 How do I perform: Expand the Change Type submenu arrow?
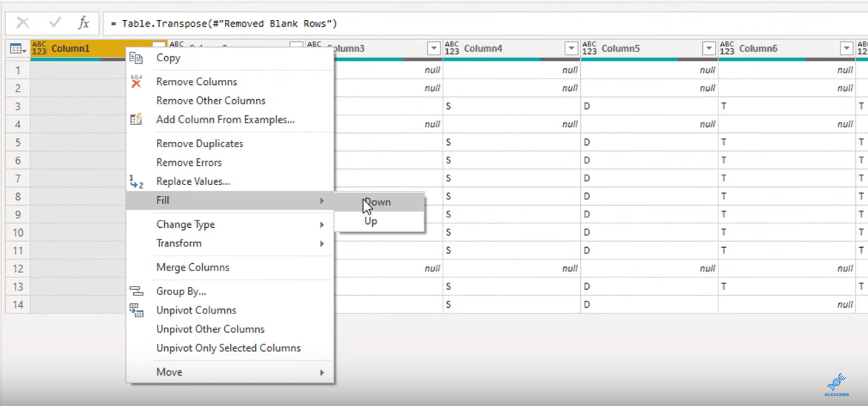[322, 225]
